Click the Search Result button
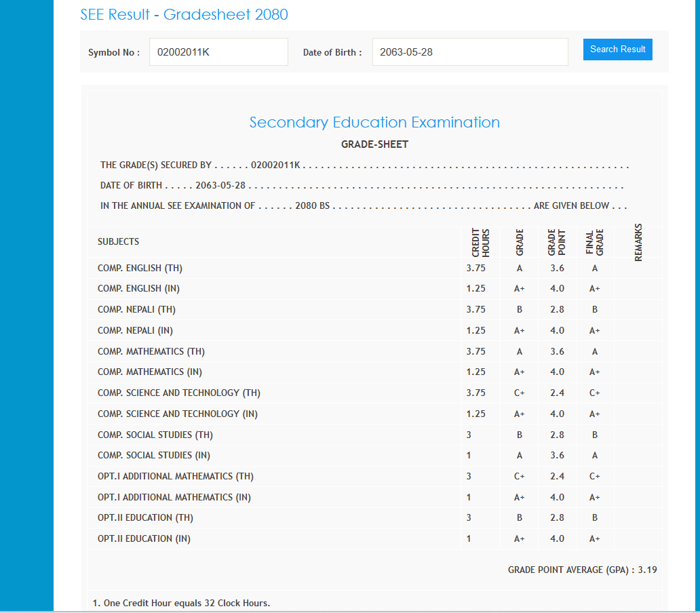700x613 pixels. (617, 50)
